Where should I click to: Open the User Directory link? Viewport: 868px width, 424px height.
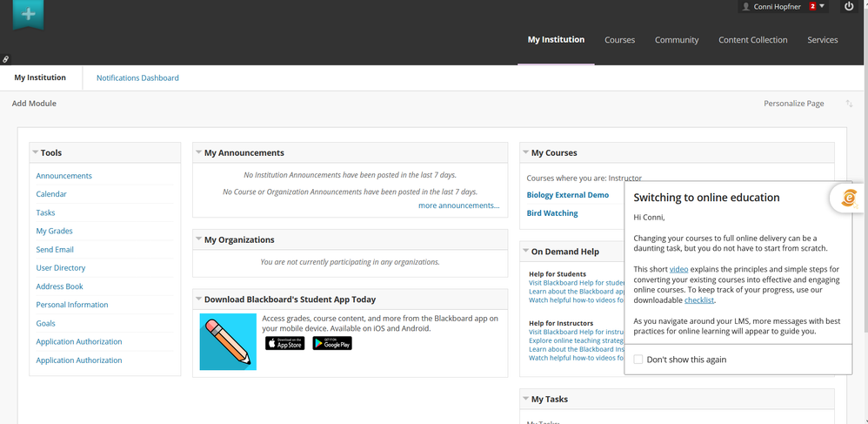(x=61, y=267)
